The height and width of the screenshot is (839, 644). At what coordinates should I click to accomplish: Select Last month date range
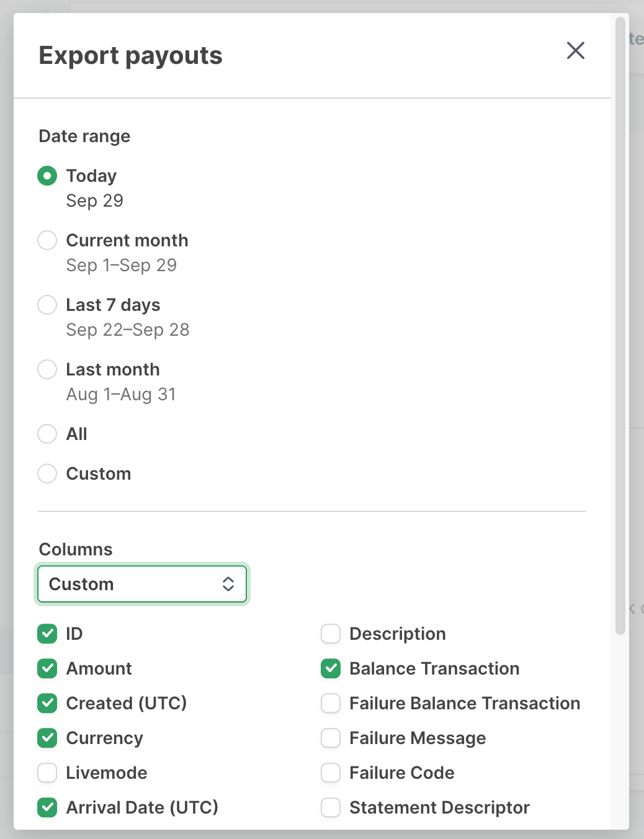point(47,369)
